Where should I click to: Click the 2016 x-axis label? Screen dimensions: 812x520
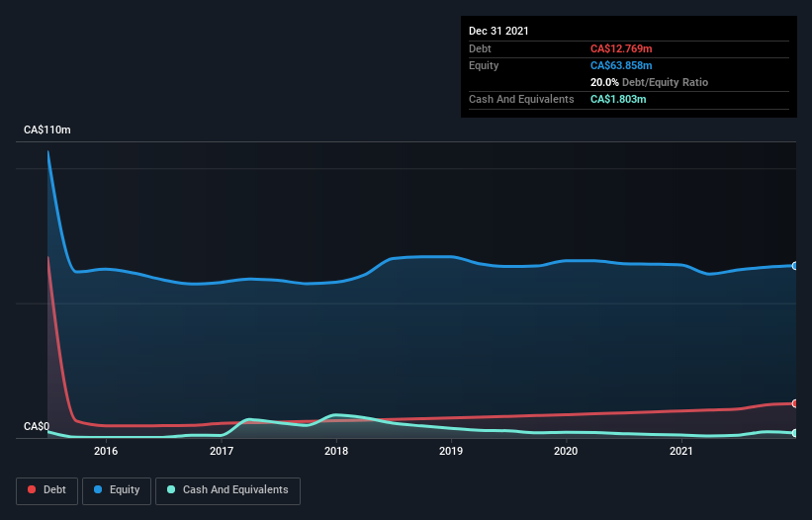(x=106, y=451)
